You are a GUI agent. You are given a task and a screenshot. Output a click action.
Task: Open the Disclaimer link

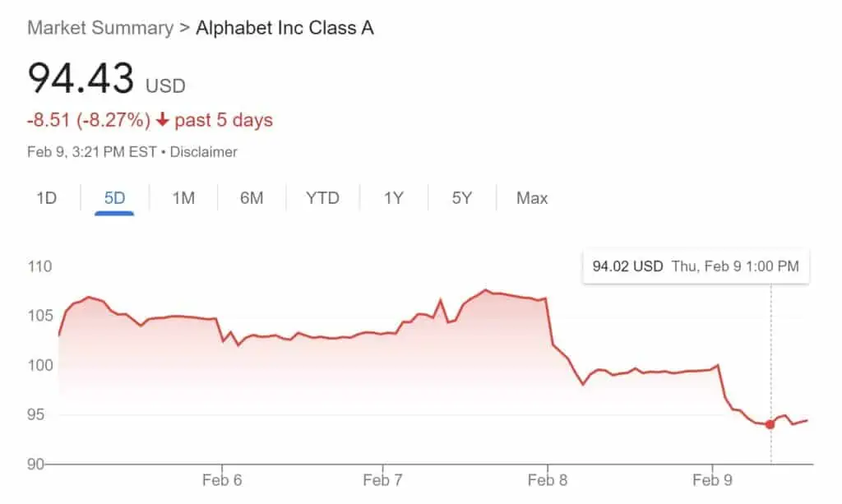pos(204,152)
